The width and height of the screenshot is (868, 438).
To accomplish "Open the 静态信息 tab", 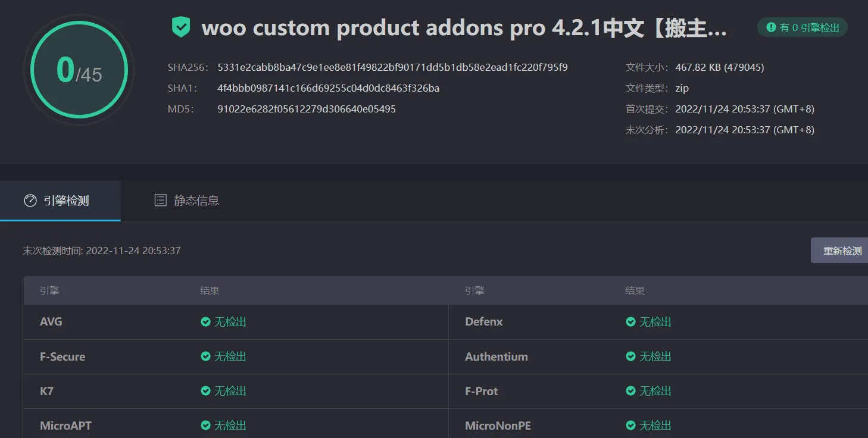I will pyautogui.click(x=186, y=201).
